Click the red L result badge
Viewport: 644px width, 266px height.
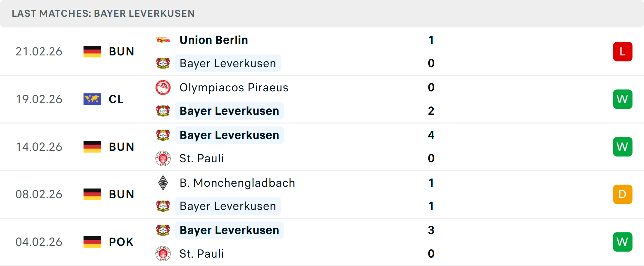[623, 51]
